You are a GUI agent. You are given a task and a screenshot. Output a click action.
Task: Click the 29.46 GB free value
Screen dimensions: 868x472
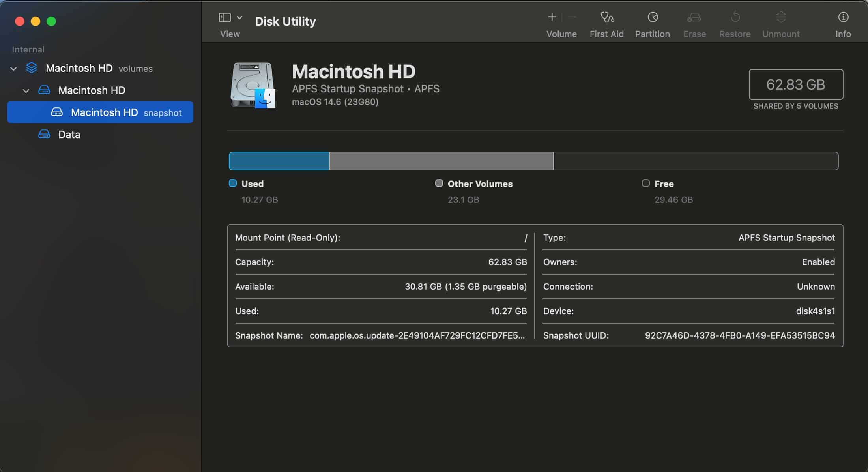coord(673,200)
